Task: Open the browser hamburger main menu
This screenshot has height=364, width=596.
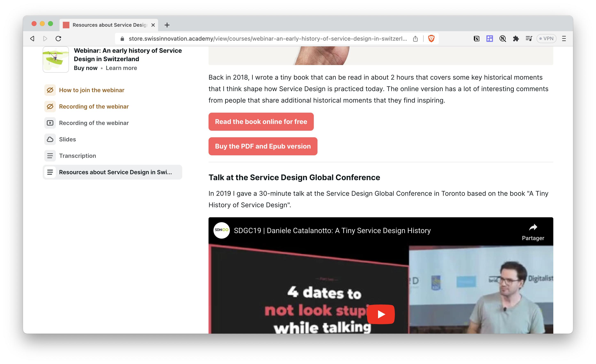Action: 564,38
